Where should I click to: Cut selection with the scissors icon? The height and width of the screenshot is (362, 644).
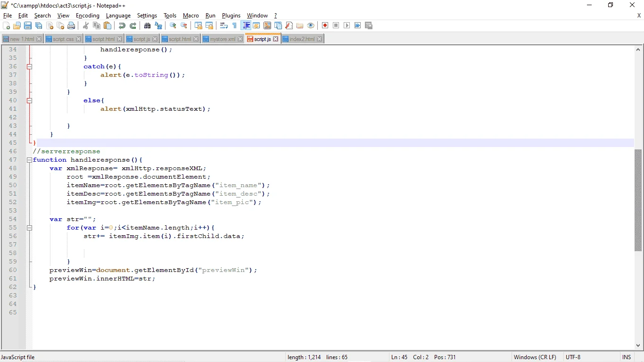pos(86,25)
